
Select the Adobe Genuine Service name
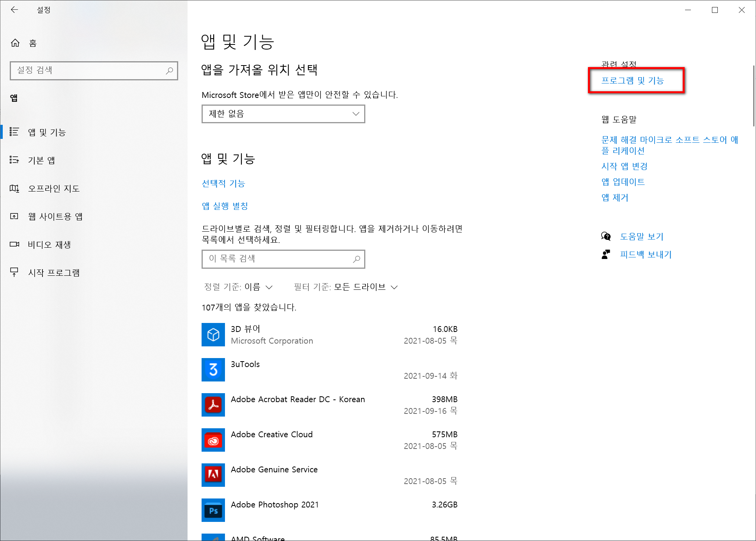(274, 469)
